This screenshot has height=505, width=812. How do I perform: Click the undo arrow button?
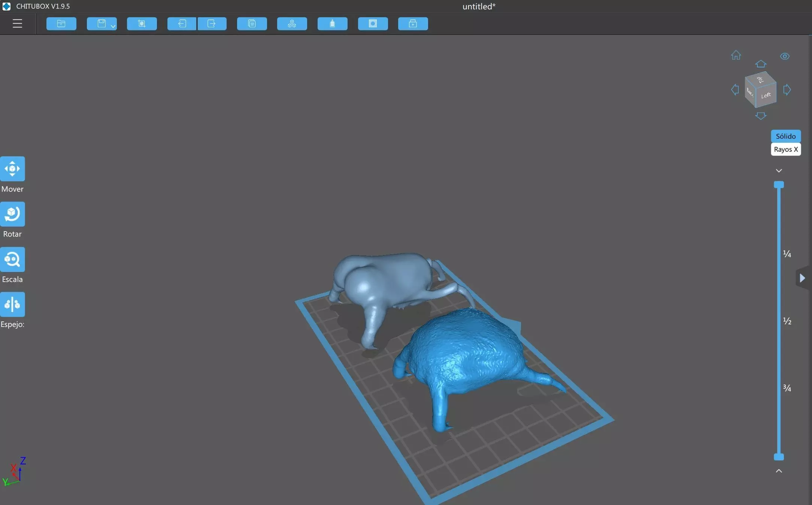(x=182, y=24)
